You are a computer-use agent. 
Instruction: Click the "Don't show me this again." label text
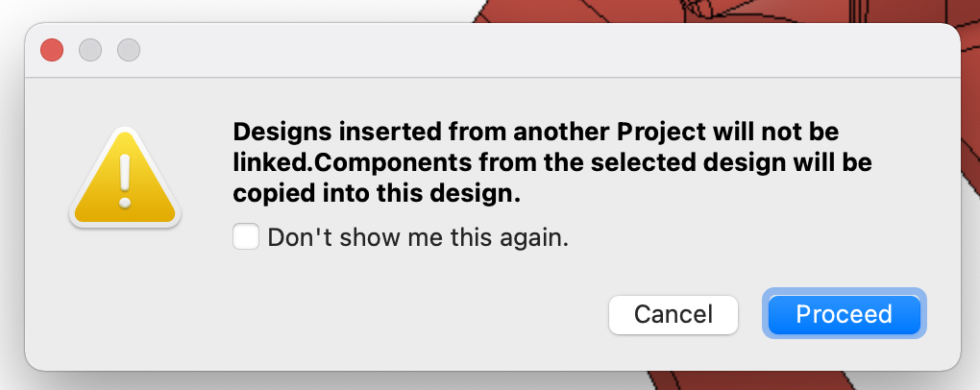coord(418,237)
